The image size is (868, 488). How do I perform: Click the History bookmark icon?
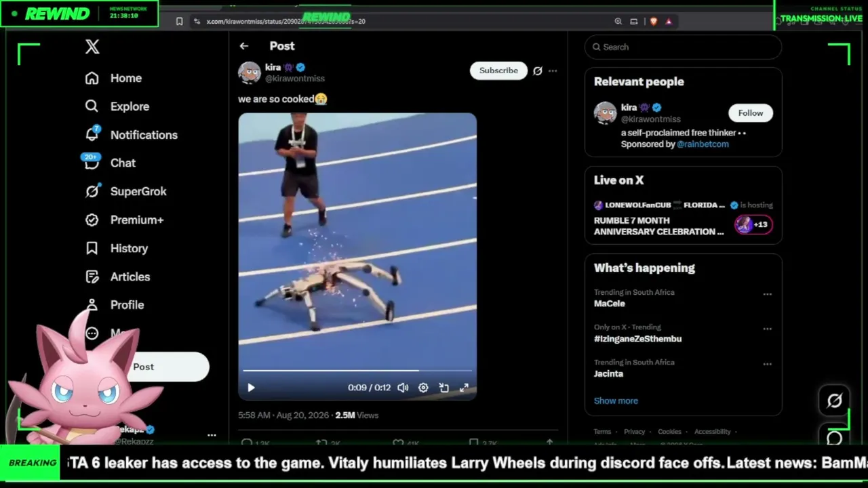pos(92,248)
